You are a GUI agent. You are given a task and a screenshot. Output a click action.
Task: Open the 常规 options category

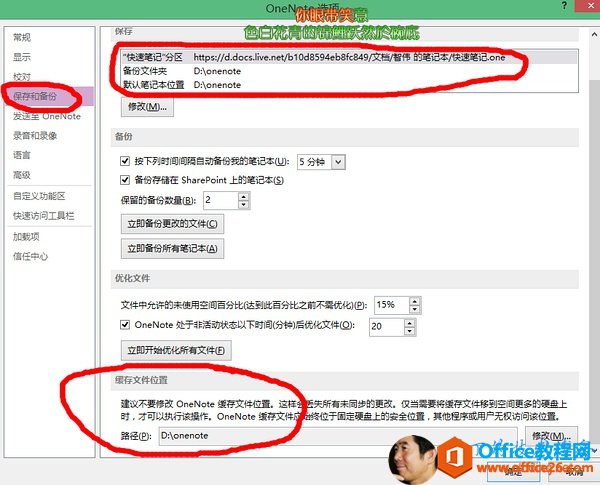point(22,38)
